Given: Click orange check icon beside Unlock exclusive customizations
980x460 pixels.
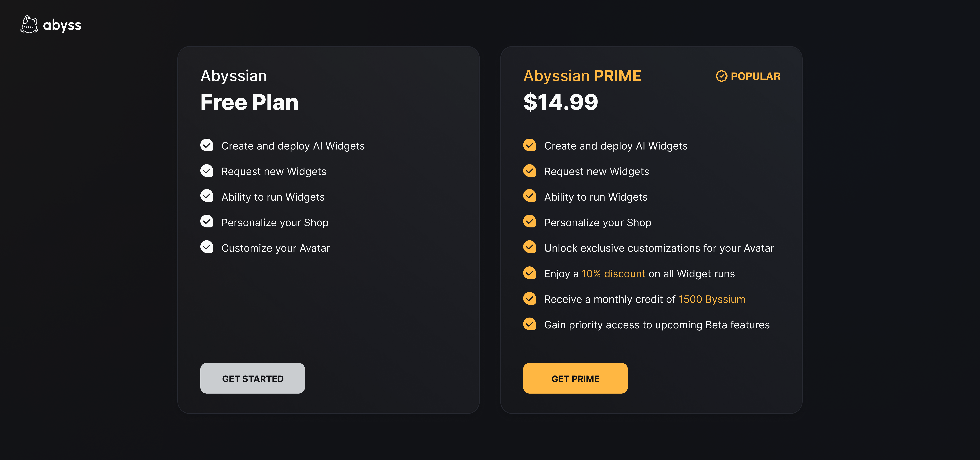Looking at the screenshot, I should click(x=529, y=247).
